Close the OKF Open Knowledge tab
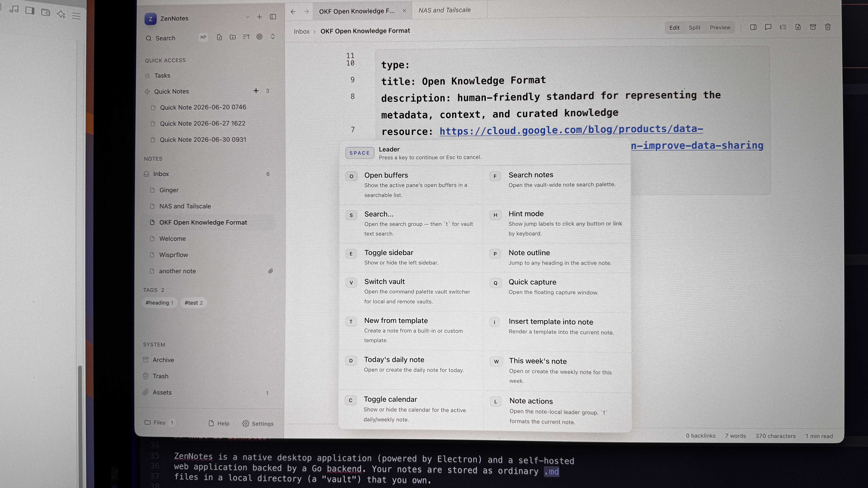The width and height of the screenshot is (868, 488). click(404, 11)
